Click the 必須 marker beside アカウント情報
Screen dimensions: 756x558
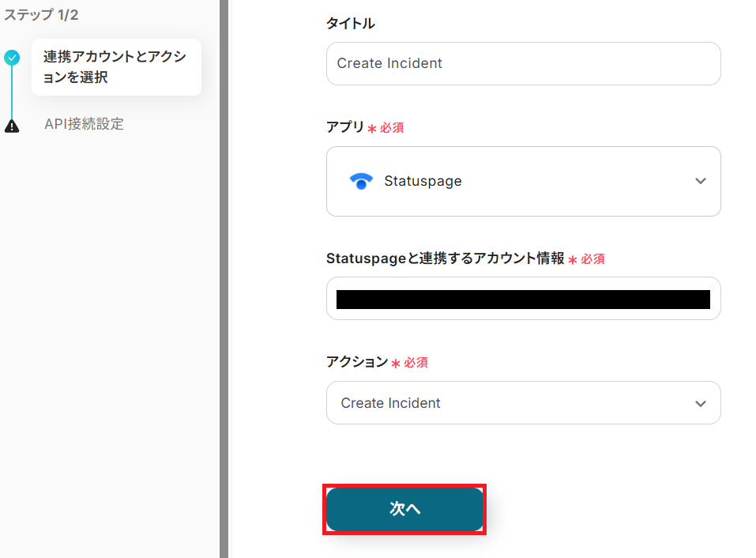click(592, 258)
